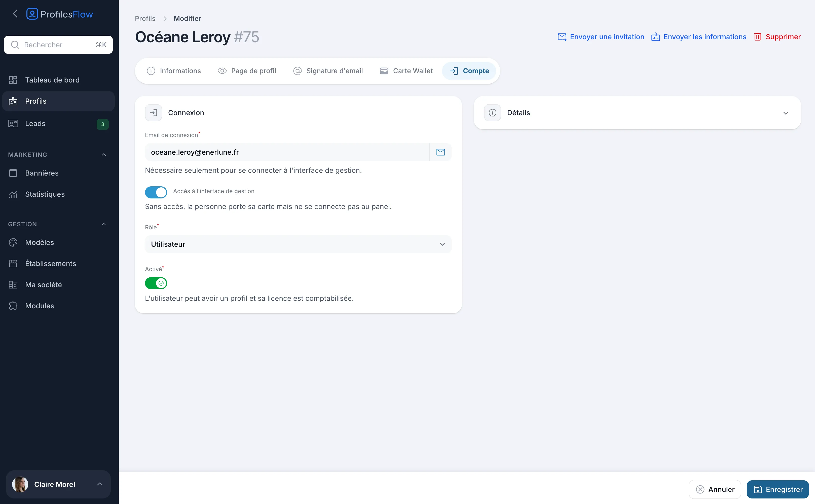This screenshot has width=815, height=504.
Task: Click the Connexion section login icon
Action: click(154, 113)
